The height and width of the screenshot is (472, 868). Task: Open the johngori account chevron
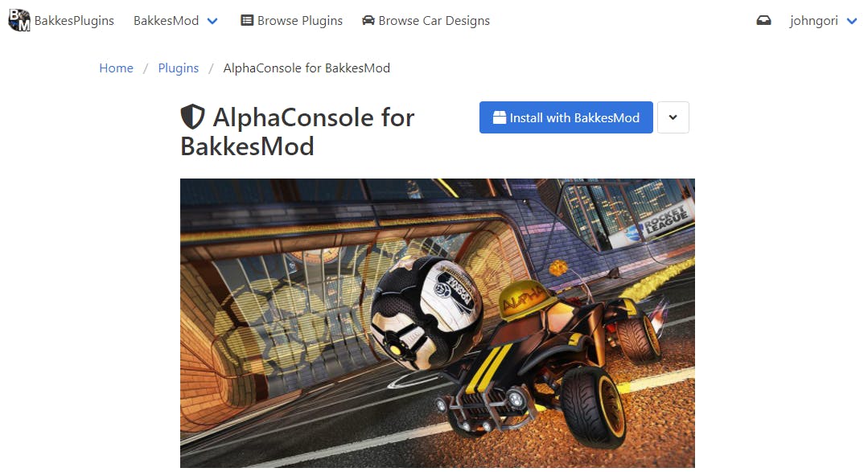point(852,21)
